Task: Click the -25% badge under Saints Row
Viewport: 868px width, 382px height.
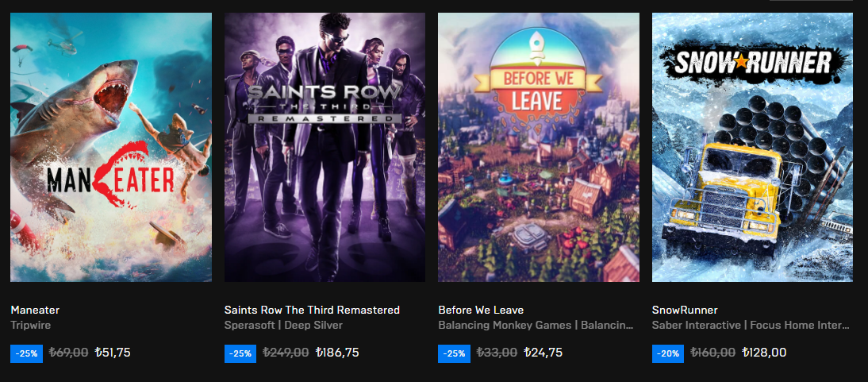Action: tap(240, 353)
